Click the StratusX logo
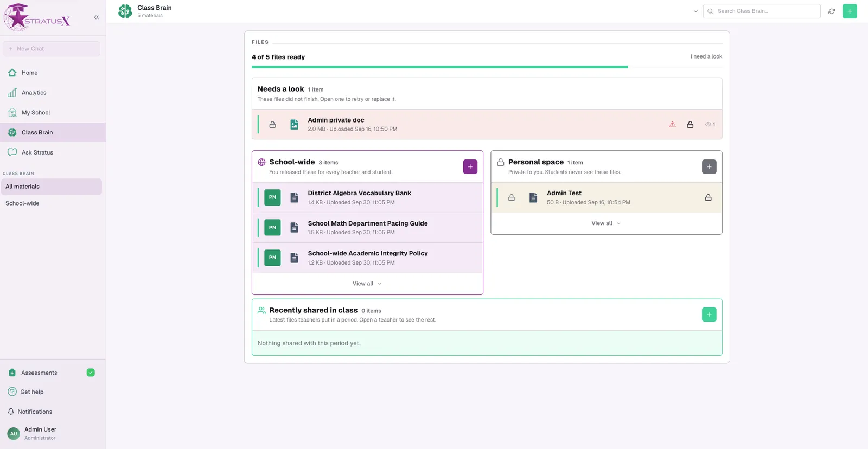 click(x=37, y=17)
